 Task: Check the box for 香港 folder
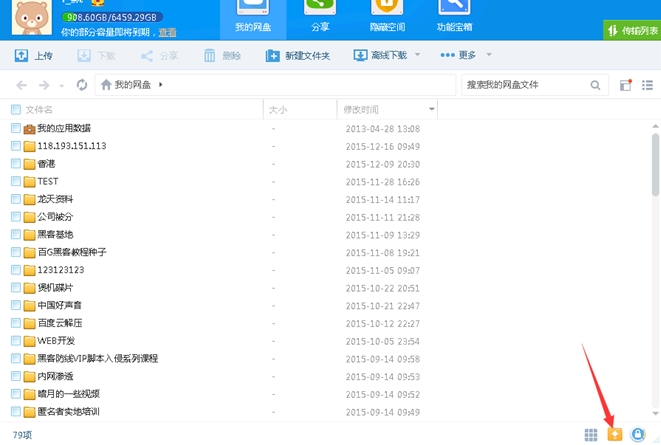pos(16,164)
